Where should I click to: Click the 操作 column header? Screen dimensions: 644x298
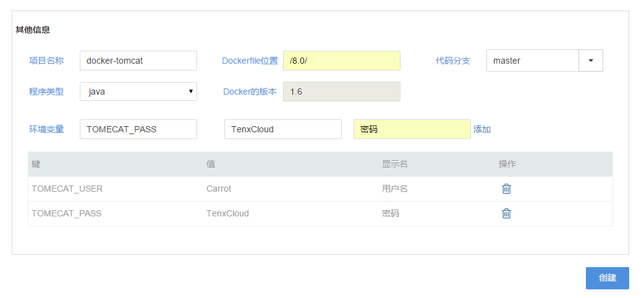507,164
